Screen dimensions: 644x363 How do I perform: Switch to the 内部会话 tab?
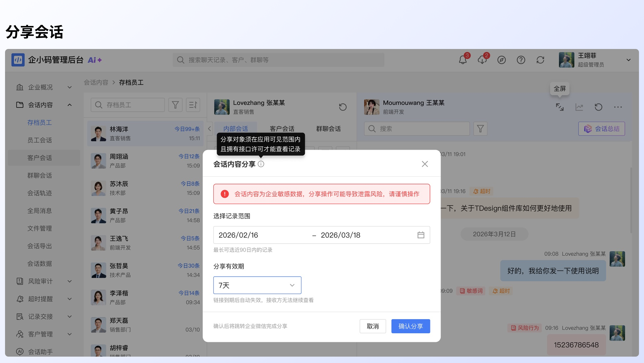click(235, 128)
